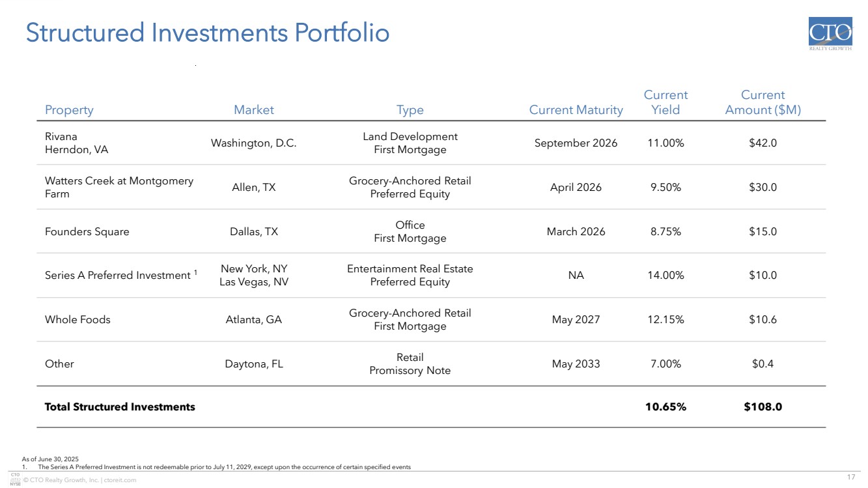This screenshot has height=488, width=868.
Task: Click the CTO Realty Growth logo
Action: (x=830, y=35)
